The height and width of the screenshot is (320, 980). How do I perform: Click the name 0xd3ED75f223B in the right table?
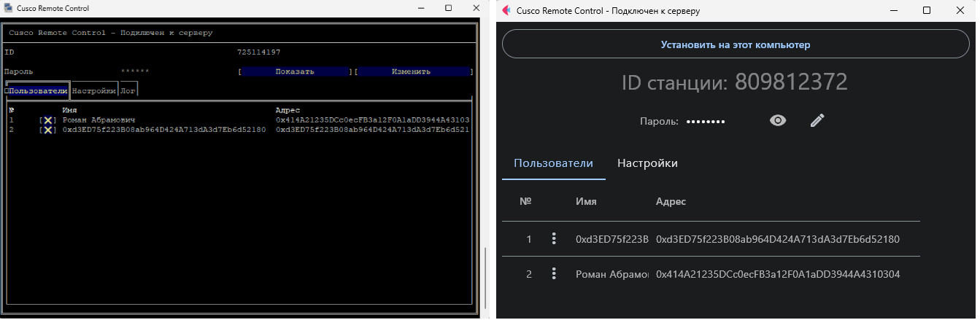[611, 239]
